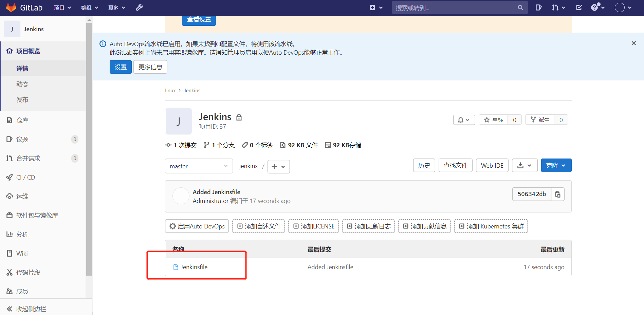The height and width of the screenshot is (315, 644).
Task: Click the 启用Auto DevOps button
Action: 197,226
